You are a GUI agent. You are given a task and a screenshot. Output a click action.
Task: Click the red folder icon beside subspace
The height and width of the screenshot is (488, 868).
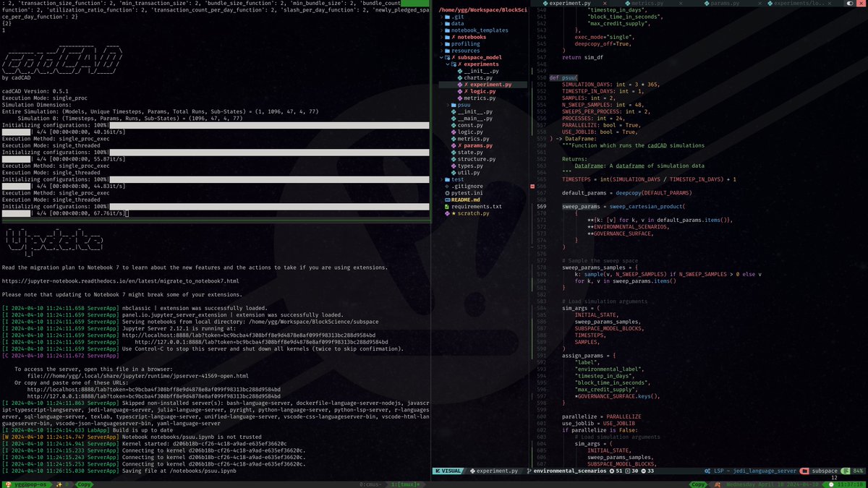click(x=804, y=471)
